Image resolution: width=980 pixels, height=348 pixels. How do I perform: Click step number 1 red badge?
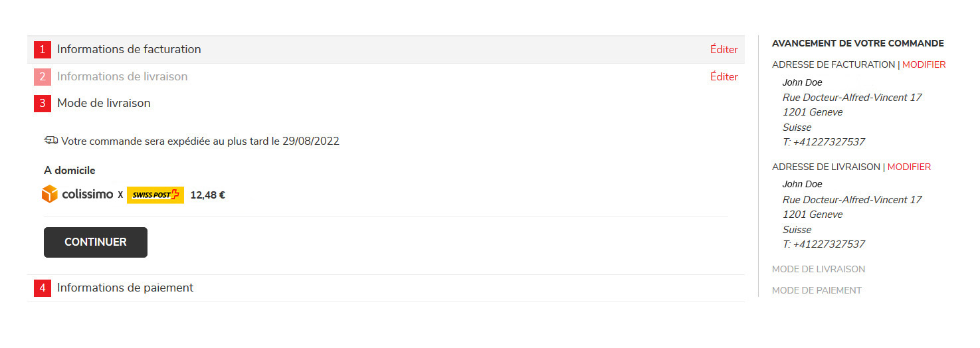pyautogui.click(x=43, y=49)
